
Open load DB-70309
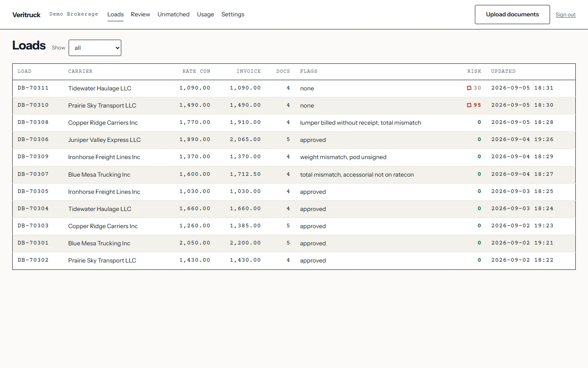pyautogui.click(x=33, y=157)
